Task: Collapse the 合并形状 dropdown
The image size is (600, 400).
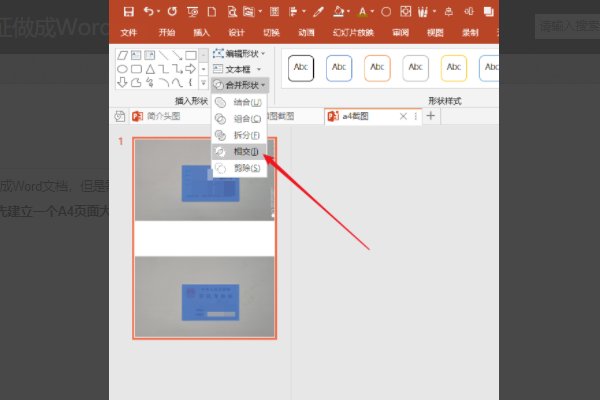Action: click(239, 85)
